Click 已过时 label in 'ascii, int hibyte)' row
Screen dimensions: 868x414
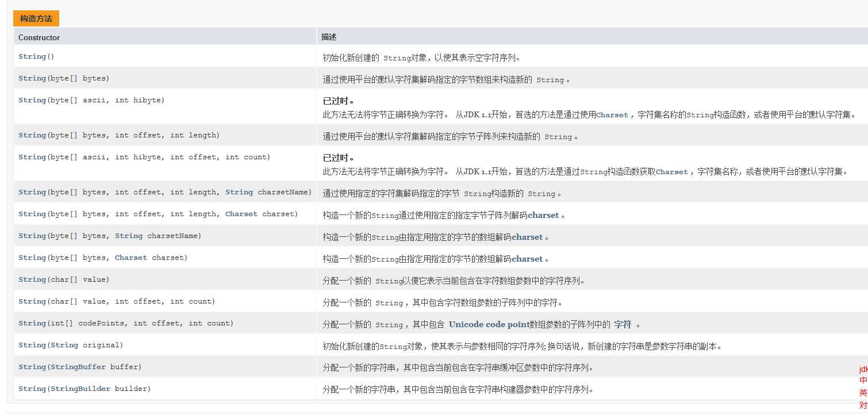pos(338,101)
